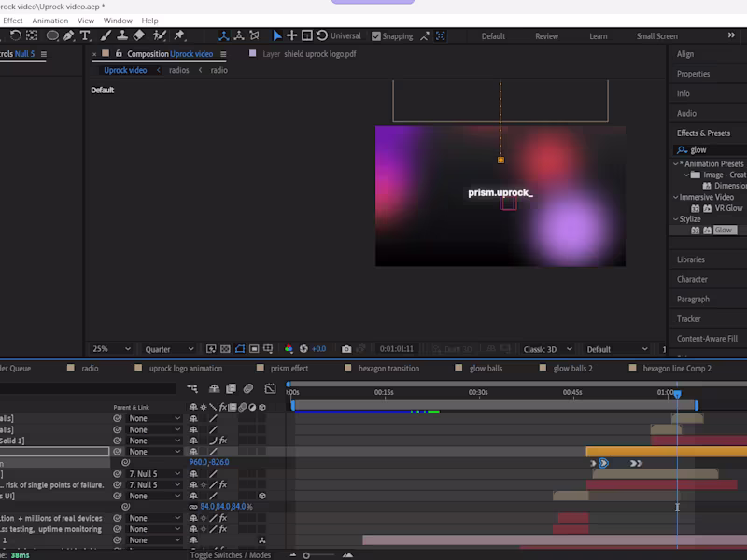Take a snapshot with the camera icon
Screen dimensions: 747x560
pyautogui.click(x=346, y=349)
